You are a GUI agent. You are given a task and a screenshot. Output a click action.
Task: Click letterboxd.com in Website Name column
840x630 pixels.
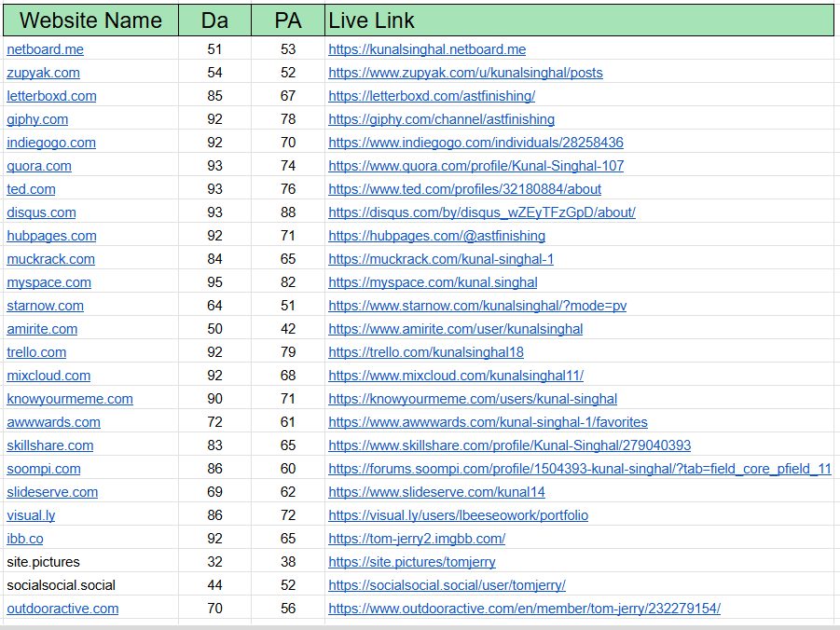click(x=51, y=96)
